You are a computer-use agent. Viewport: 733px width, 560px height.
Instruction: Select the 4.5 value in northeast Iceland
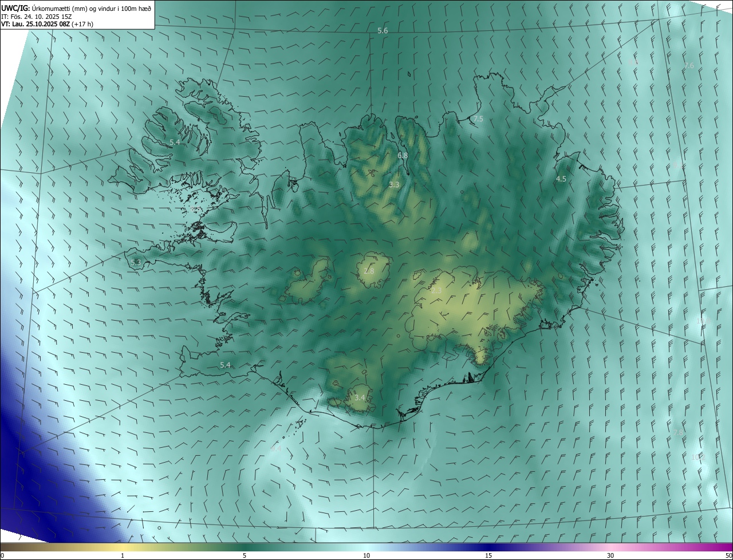point(561,179)
